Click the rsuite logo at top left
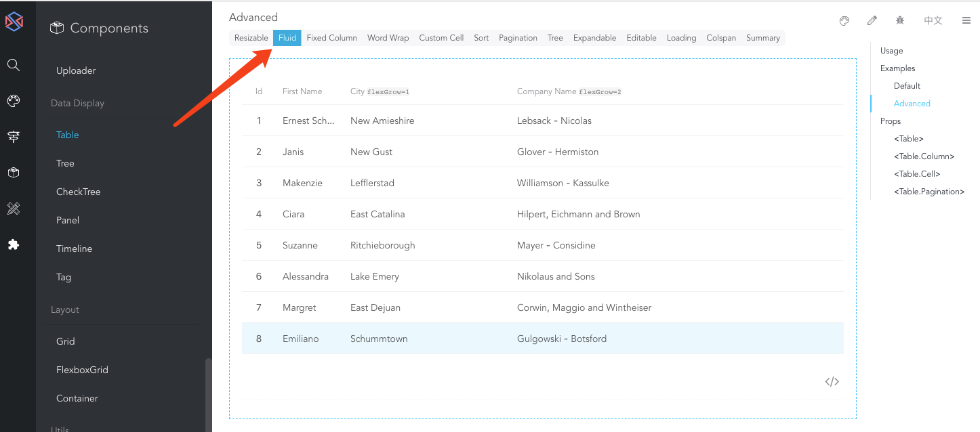980x432 pixels. pyautogui.click(x=14, y=20)
